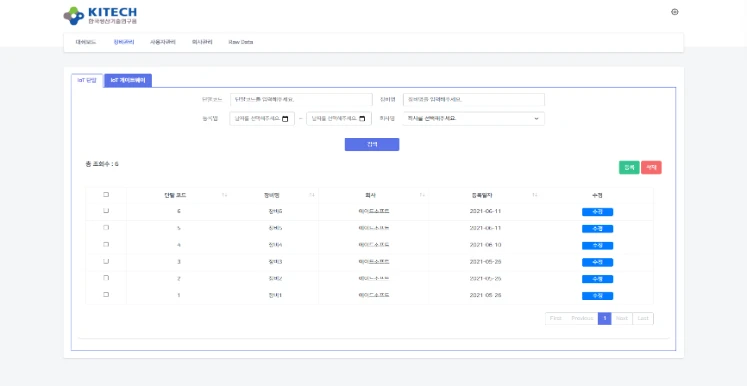Viewport: 747px width, 386px height.
Task: Check the checkbox for row 장비1
Action: (x=106, y=295)
